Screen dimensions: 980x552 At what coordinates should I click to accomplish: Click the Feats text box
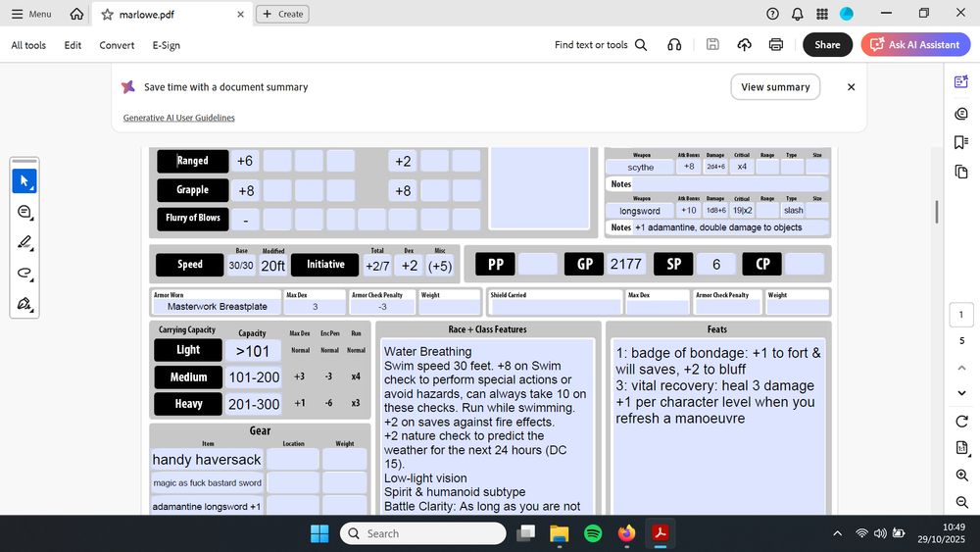(x=718, y=427)
